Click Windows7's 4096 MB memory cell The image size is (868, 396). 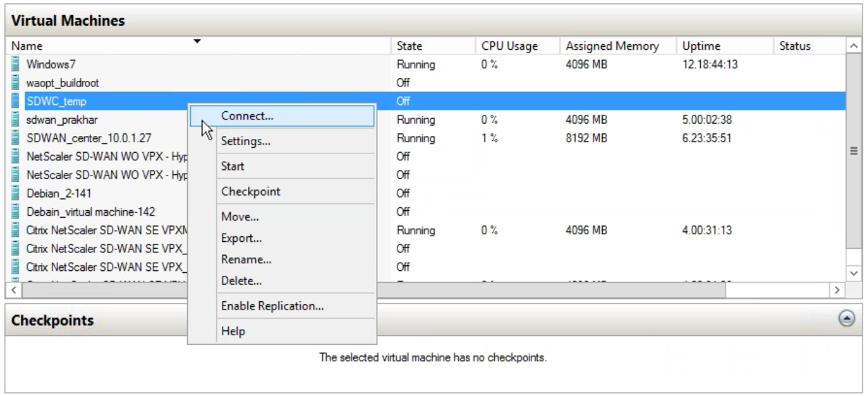[586, 65]
